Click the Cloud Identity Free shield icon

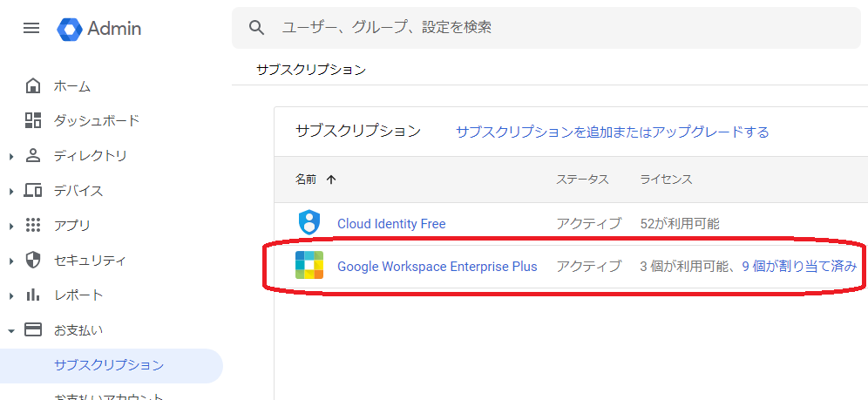click(309, 223)
